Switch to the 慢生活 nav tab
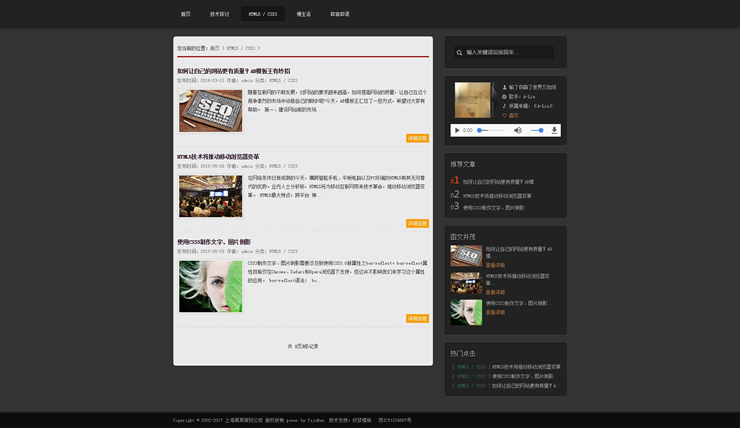740x428 pixels. pyautogui.click(x=303, y=14)
